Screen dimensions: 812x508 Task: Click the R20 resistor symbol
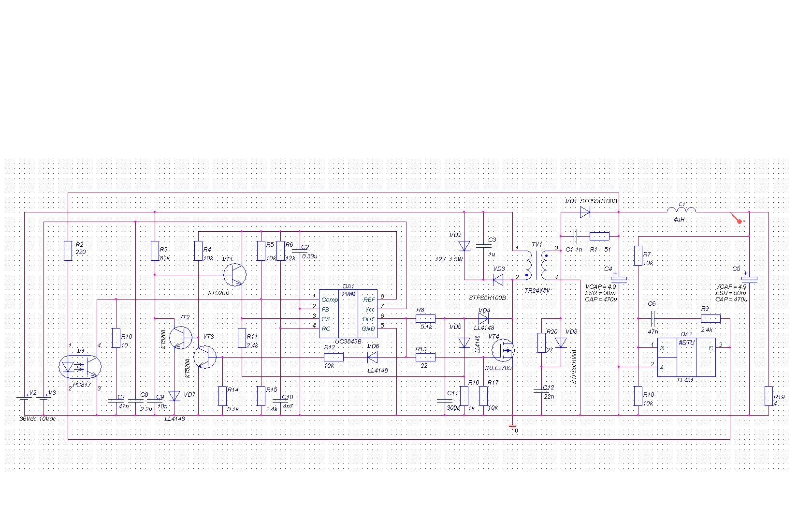tap(541, 343)
